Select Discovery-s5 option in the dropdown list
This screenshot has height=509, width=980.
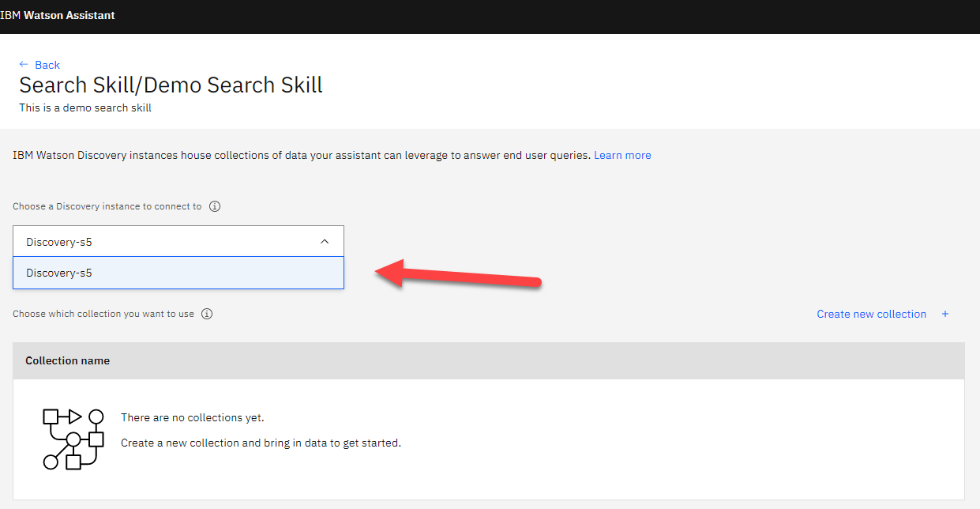coord(178,273)
